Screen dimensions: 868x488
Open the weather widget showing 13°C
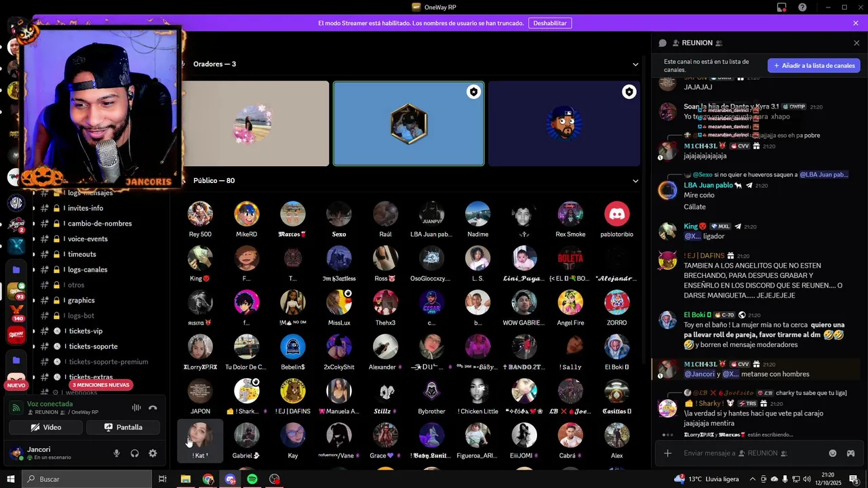coord(706,479)
